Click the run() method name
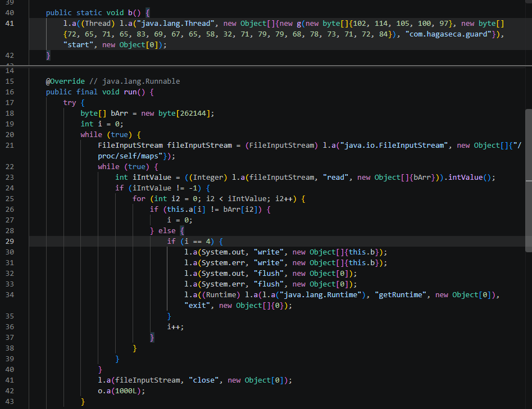 [130, 92]
